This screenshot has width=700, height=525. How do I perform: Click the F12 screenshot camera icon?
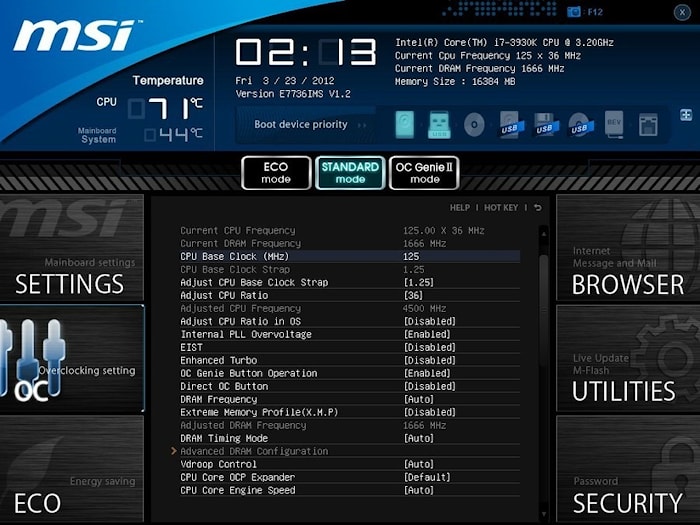pyautogui.click(x=573, y=12)
